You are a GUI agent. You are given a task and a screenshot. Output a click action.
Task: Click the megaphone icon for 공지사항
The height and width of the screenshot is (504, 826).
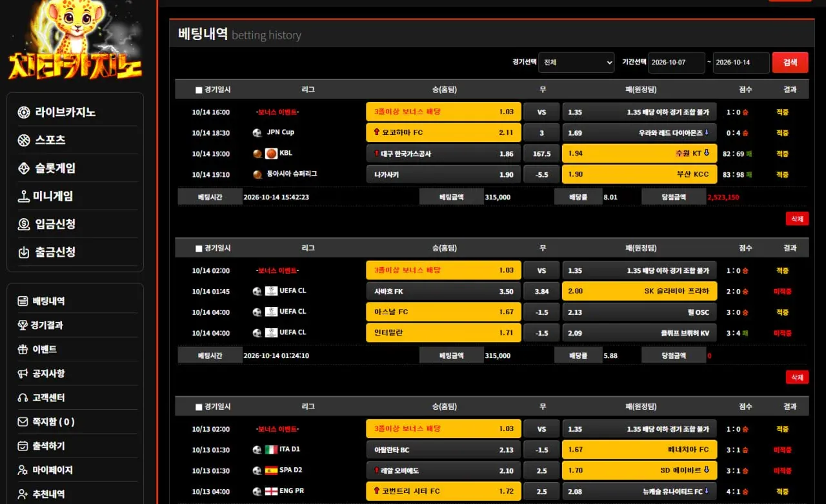(x=23, y=374)
